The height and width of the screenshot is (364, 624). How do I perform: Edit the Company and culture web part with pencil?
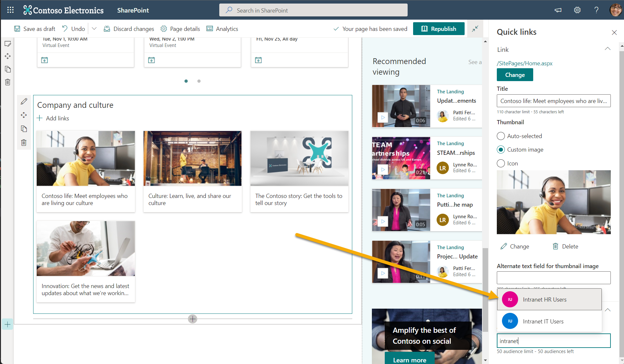(24, 101)
